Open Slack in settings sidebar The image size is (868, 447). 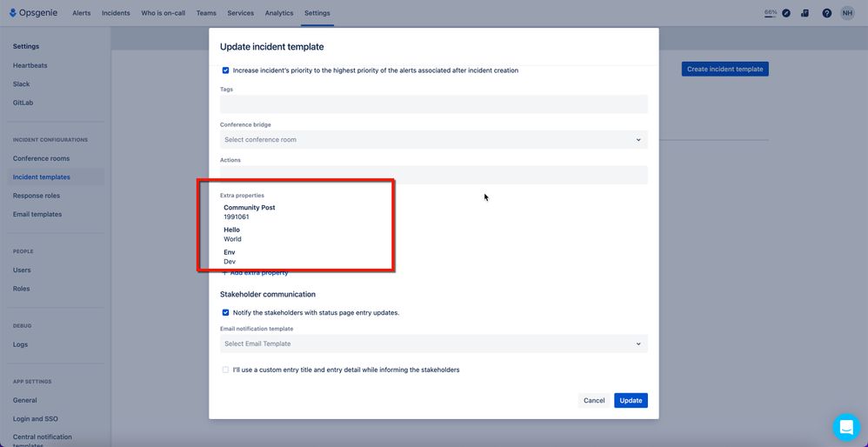(x=22, y=84)
